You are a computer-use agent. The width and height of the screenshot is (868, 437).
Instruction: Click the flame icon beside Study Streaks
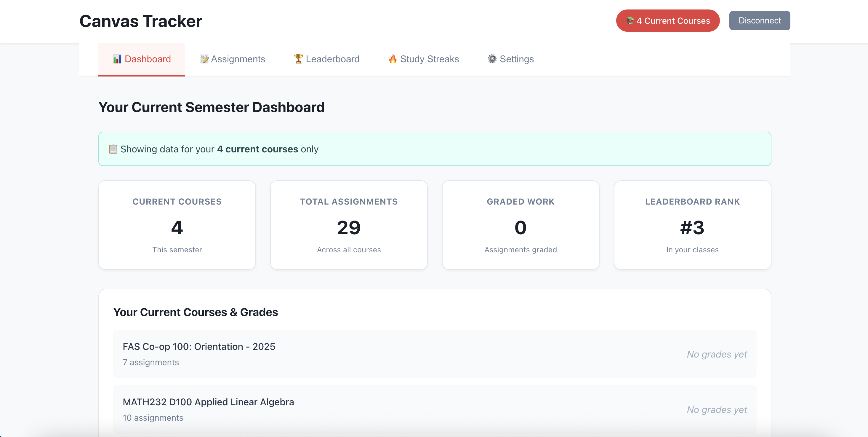pos(393,59)
